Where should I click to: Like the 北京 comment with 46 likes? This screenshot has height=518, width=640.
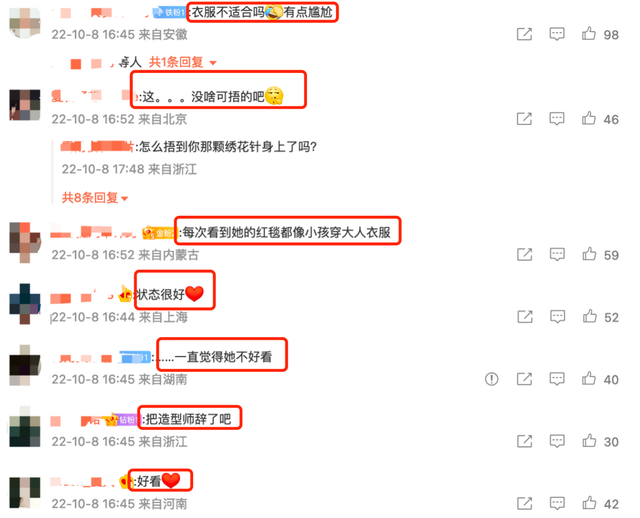[x=589, y=118]
